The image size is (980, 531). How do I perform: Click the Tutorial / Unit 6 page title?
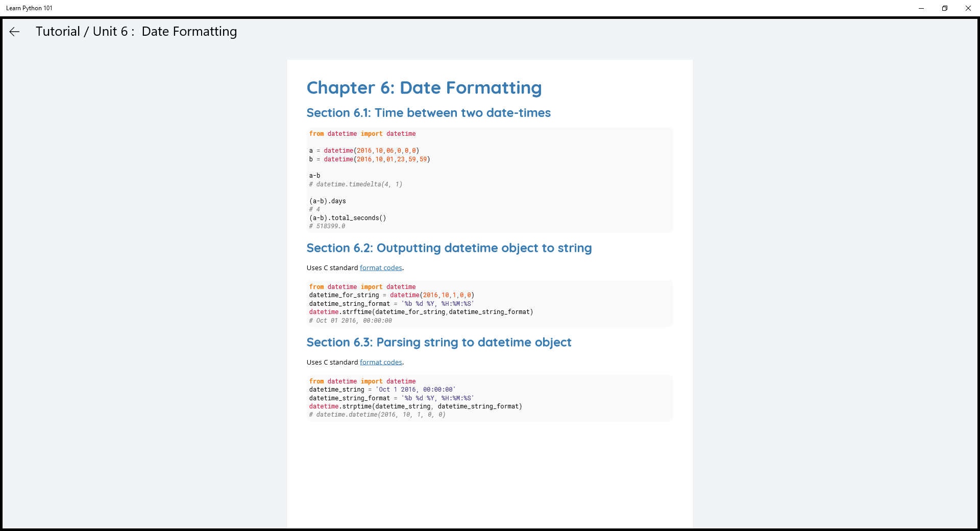coord(136,32)
